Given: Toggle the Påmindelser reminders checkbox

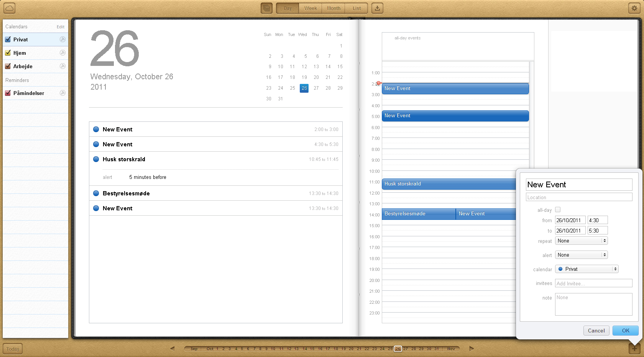Looking at the screenshot, I should coord(8,93).
